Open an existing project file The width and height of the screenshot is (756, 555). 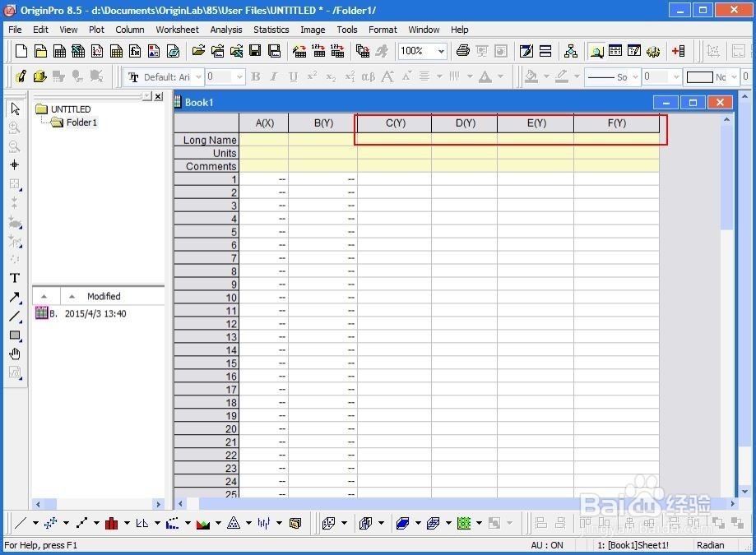click(x=198, y=51)
